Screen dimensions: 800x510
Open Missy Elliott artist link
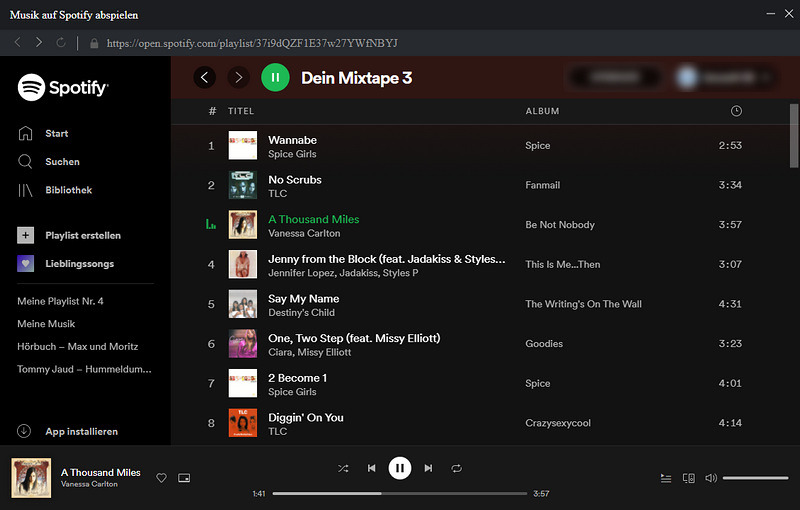click(324, 352)
